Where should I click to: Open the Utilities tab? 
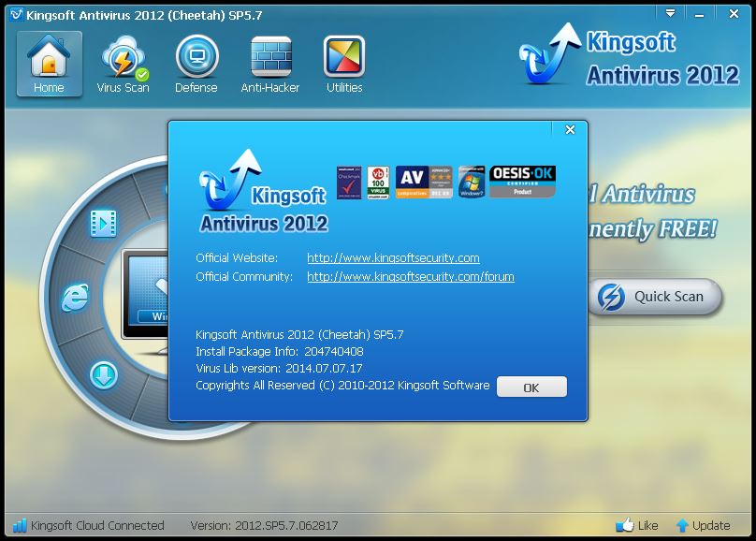tap(344, 64)
